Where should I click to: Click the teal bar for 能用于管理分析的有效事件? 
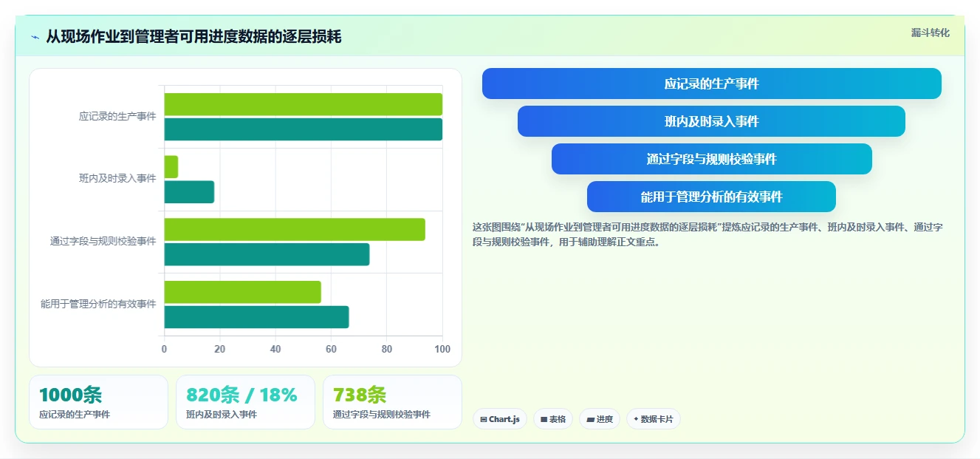[x=256, y=317]
